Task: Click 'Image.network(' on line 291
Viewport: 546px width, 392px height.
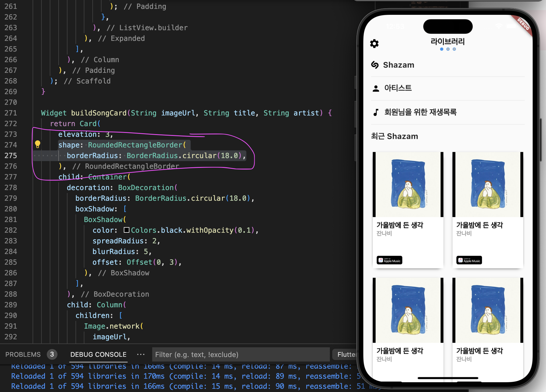Action: [114, 326]
